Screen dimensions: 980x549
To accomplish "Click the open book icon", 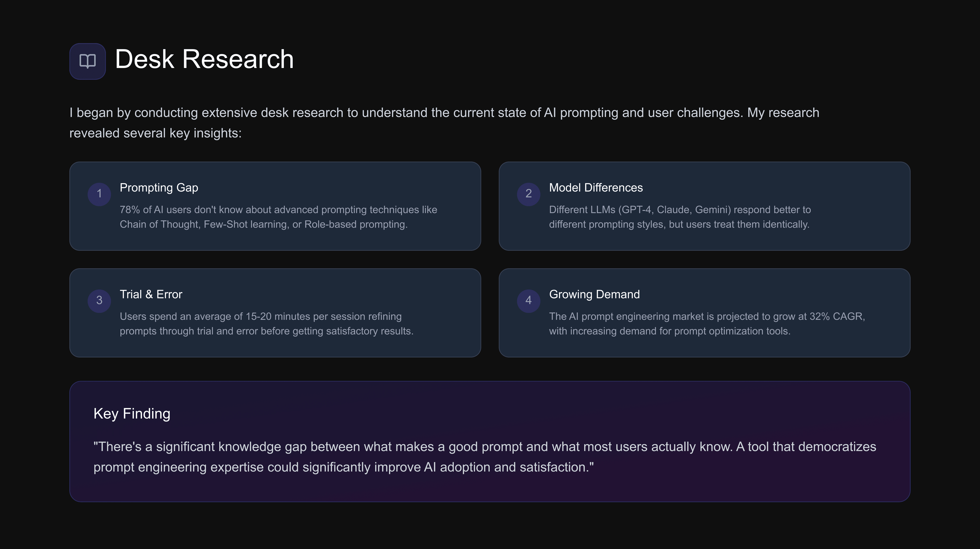I will pos(87,61).
